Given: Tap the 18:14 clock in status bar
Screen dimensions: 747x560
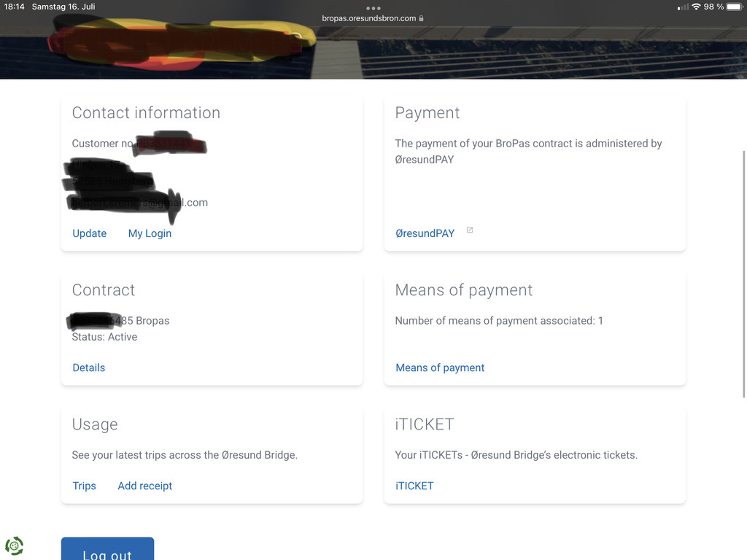Looking at the screenshot, I should [x=15, y=7].
